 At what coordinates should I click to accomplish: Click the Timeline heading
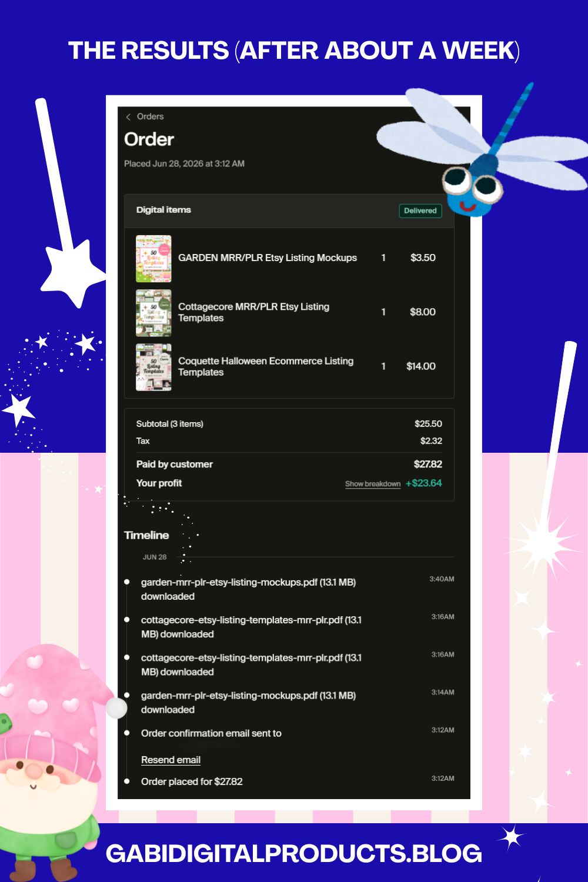pyautogui.click(x=146, y=535)
